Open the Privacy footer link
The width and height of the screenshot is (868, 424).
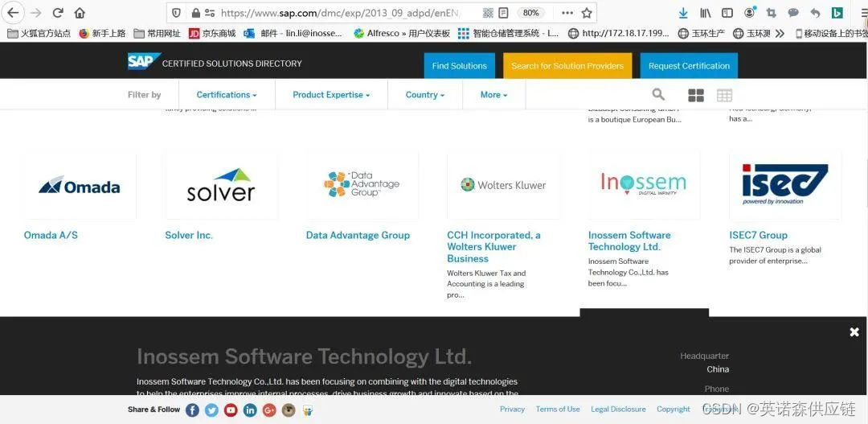click(512, 409)
